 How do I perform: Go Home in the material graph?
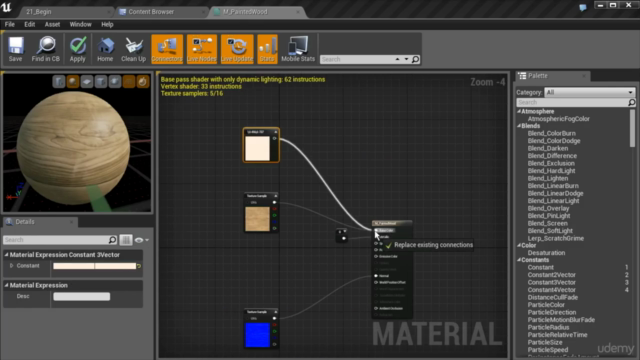pyautogui.click(x=105, y=49)
